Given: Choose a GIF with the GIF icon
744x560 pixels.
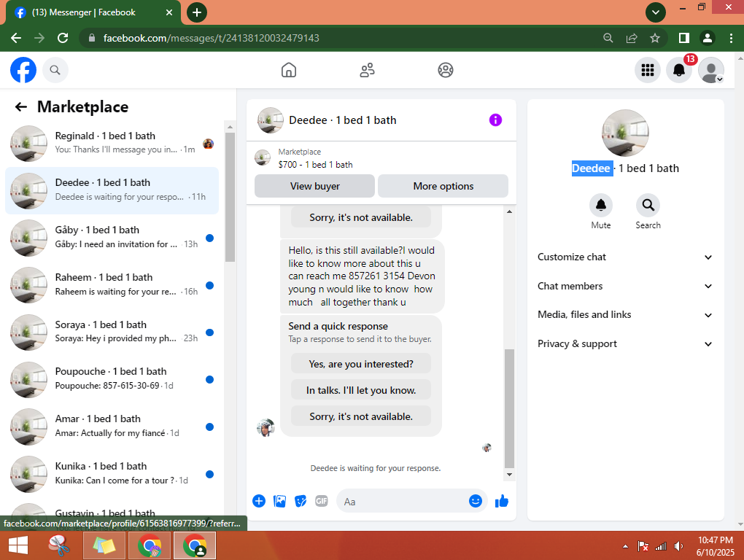Looking at the screenshot, I should pyautogui.click(x=321, y=501).
